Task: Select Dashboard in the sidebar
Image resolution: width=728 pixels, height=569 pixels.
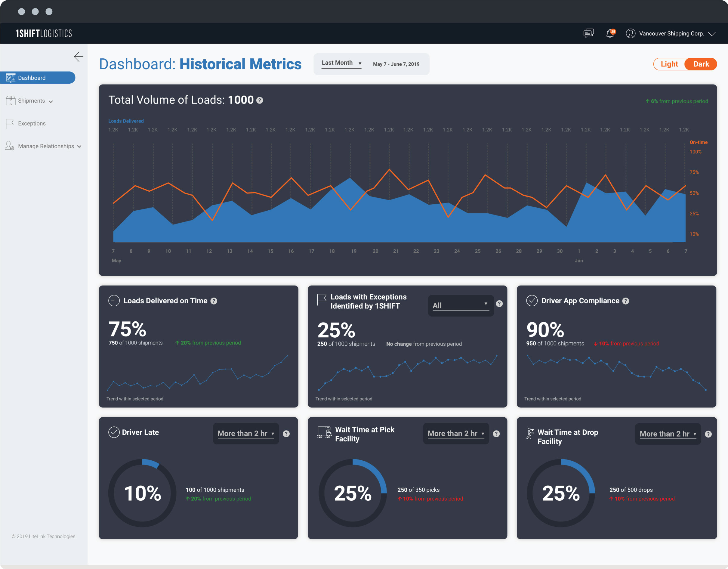Action: (x=38, y=78)
